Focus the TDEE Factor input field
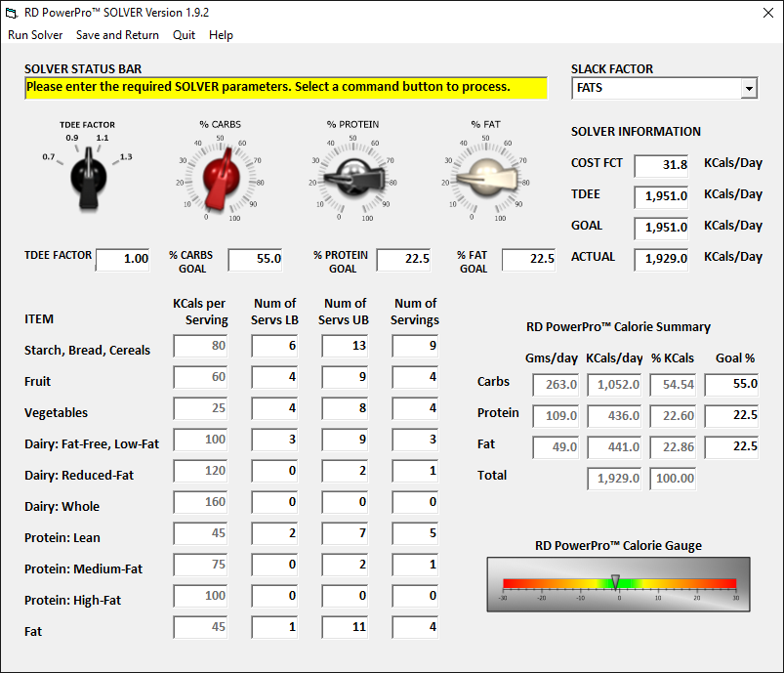 pyautogui.click(x=123, y=259)
